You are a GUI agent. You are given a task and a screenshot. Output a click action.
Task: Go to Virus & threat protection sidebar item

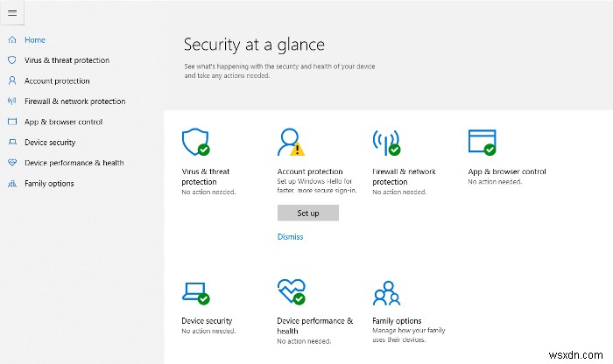67,60
